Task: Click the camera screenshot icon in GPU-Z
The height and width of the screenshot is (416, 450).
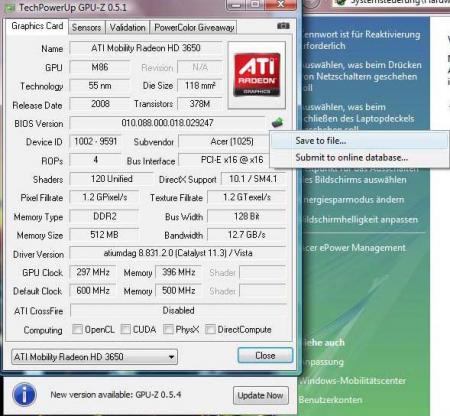Action: [283, 26]
